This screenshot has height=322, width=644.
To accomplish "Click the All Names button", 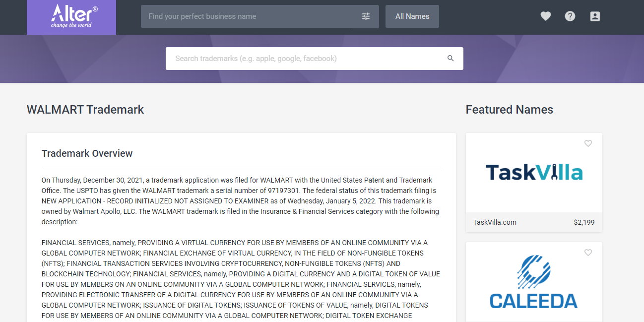I will pos(412,16).
